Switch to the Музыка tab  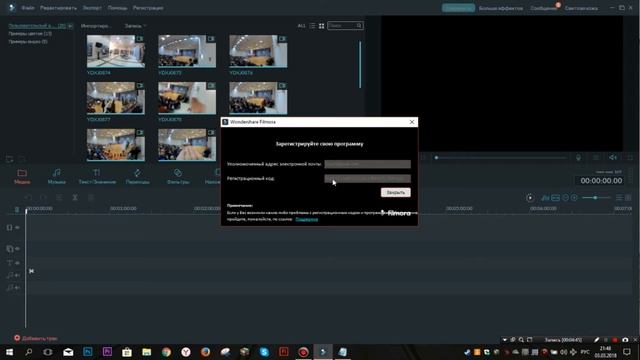[x=57, y=176]
